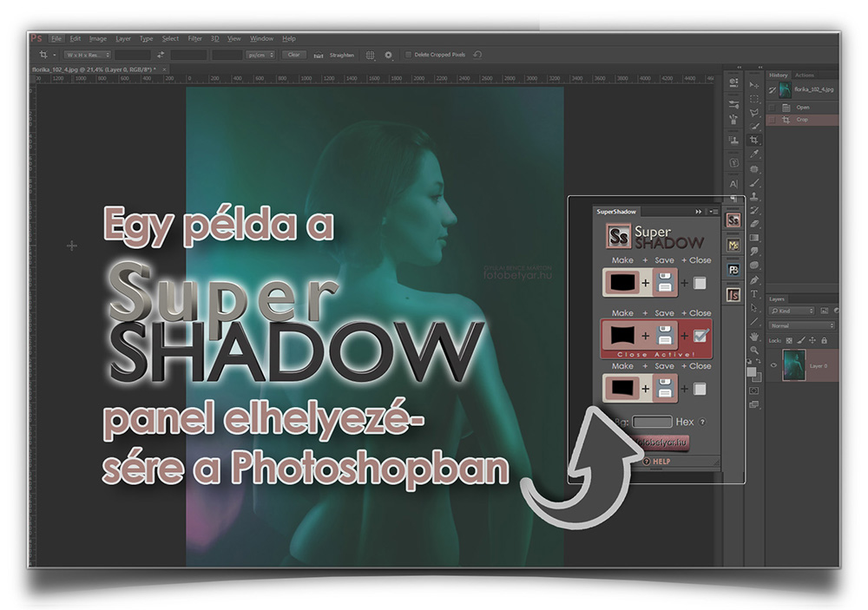The height and width of the screenshot is (610, 868).
Task: Select the History tab
Action: (x=778, y=75)
